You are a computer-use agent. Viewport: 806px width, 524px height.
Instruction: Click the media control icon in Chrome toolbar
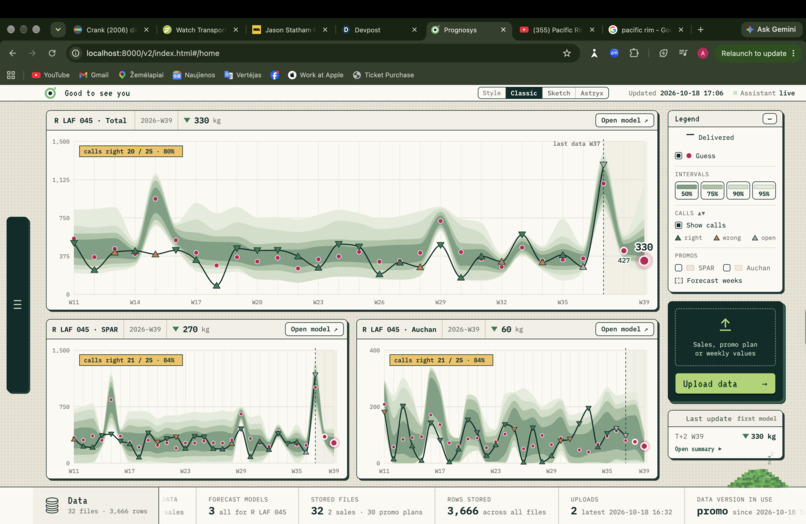tap(683, 53)
